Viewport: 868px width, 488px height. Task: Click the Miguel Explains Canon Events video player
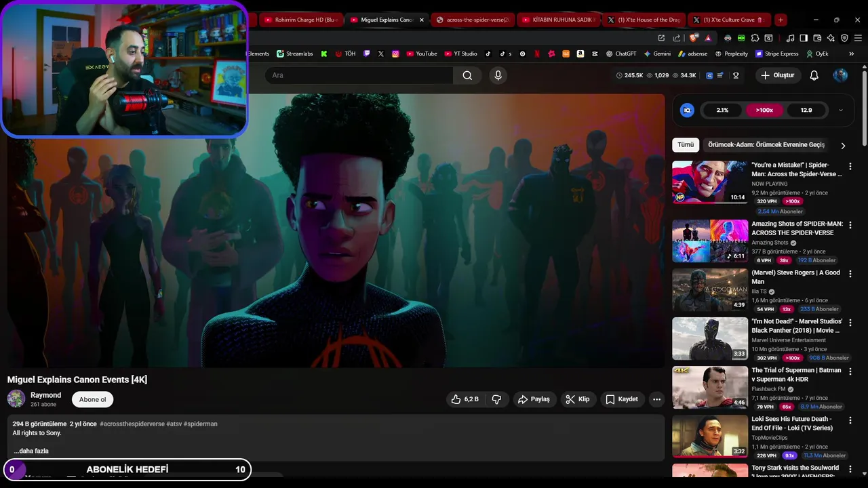click(x=336, y=230)
